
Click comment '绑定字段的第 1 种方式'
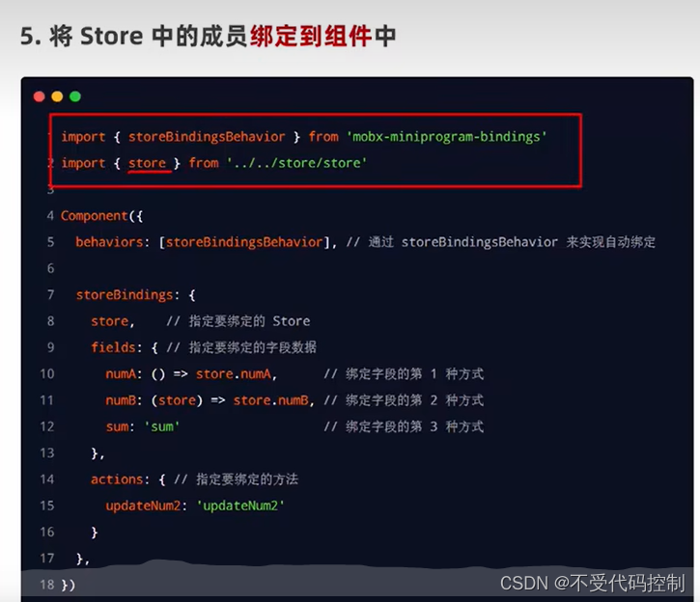(414, 373)
